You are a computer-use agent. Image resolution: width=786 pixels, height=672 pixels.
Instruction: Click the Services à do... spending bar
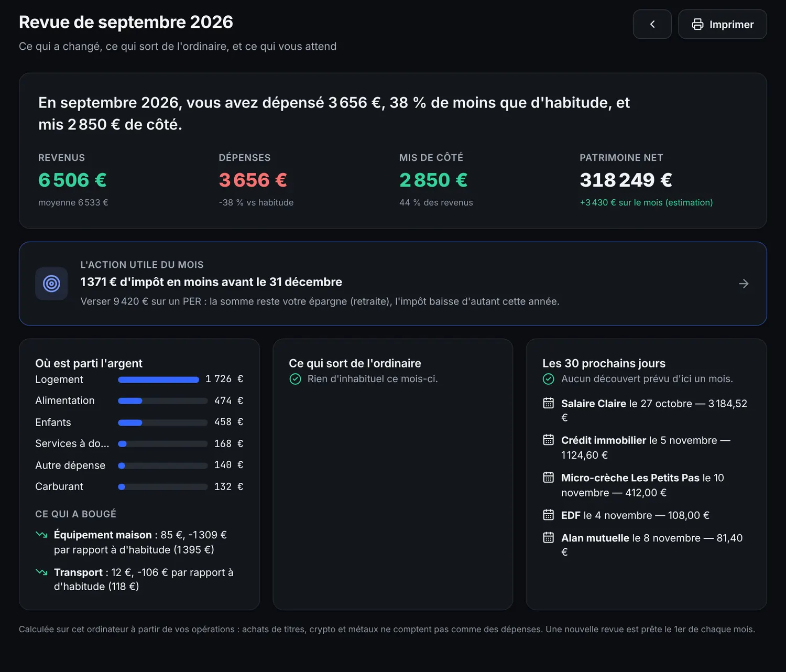click(x=163, y=444)
